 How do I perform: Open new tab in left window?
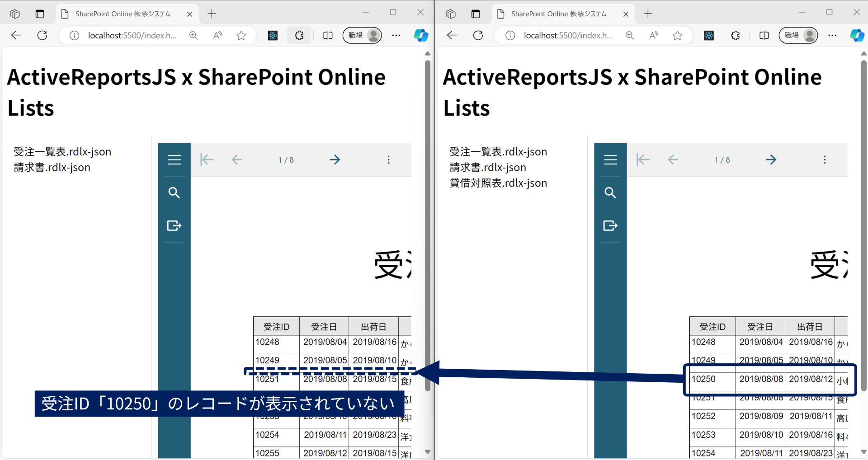point(212,14)
